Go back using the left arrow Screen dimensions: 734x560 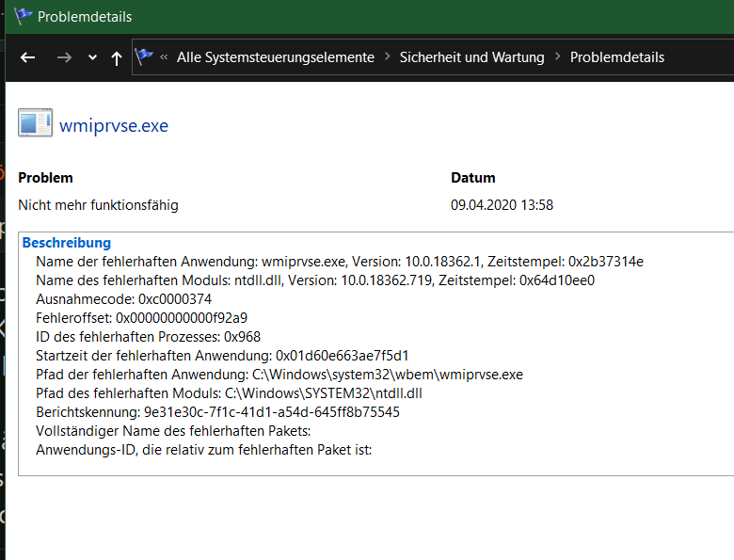(28, 57)
